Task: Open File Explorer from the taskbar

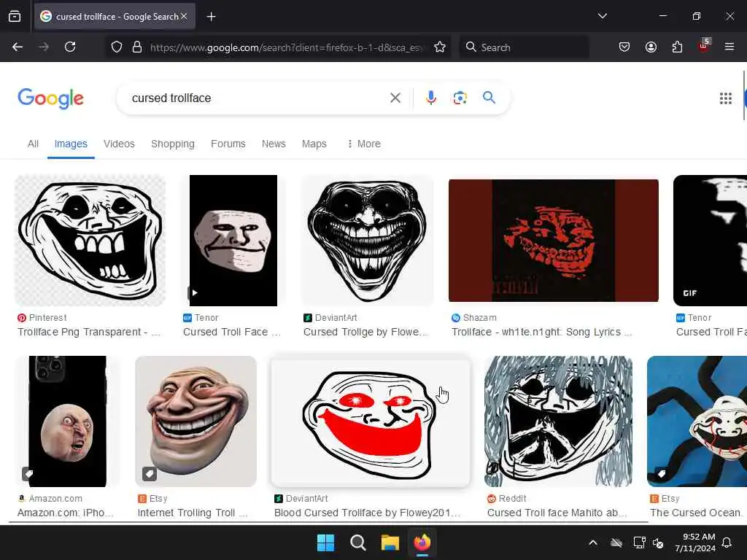Action: [x=390, y=542]
